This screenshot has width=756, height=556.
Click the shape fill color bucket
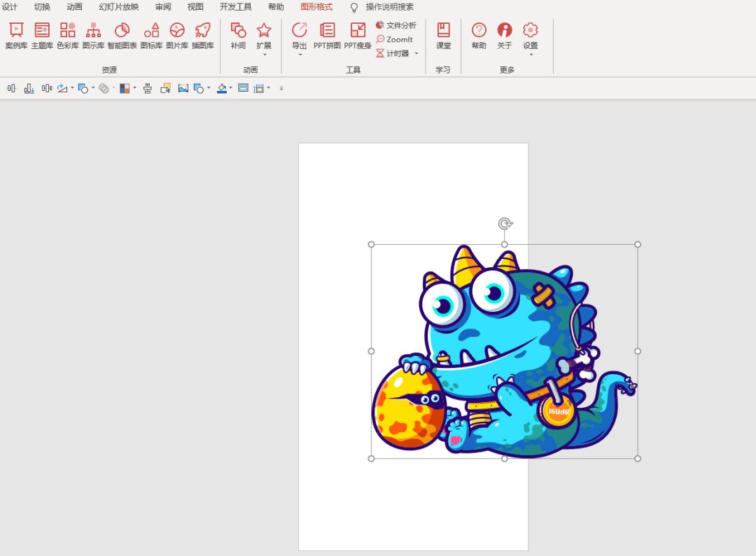pos(222,88)
